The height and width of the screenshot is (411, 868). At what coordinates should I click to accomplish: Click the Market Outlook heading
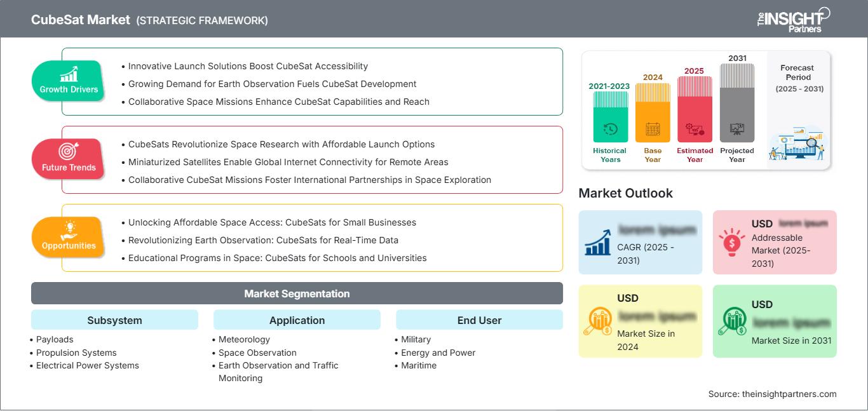click(x=625, y=193)
